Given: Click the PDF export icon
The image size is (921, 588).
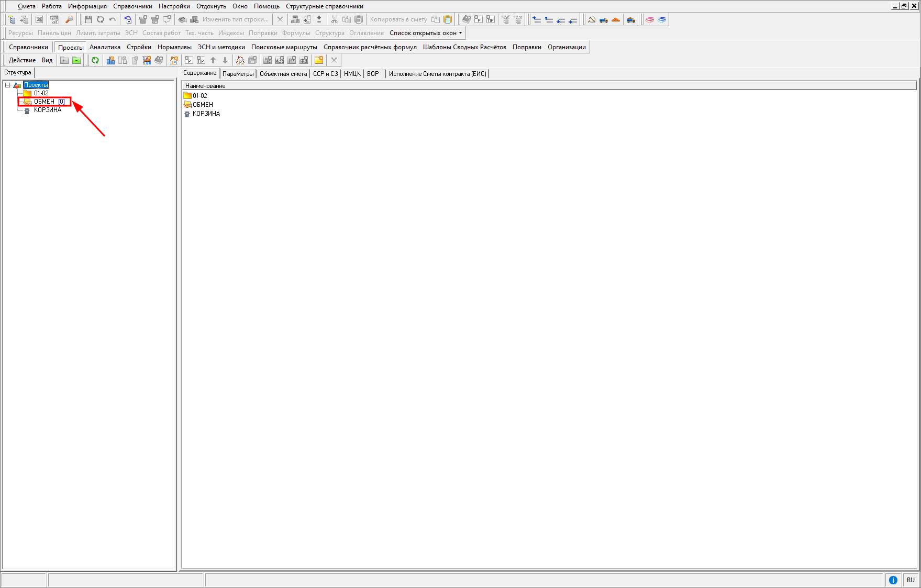Looking at the screenshot, I should tap(54, 19).
